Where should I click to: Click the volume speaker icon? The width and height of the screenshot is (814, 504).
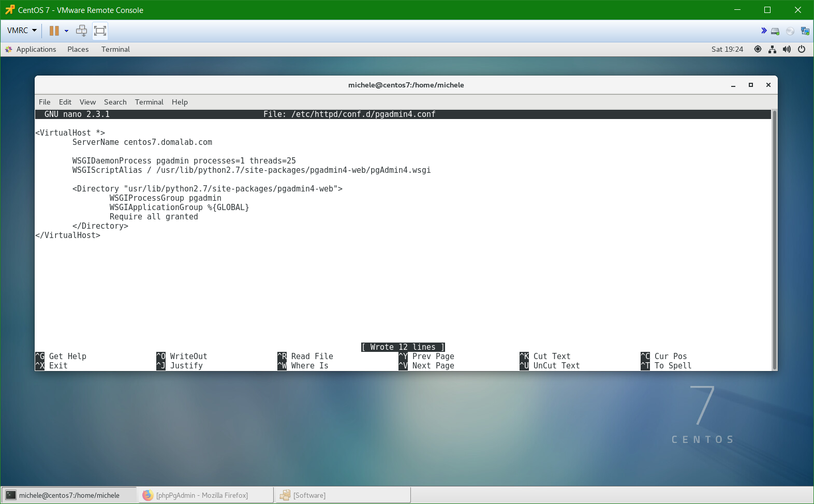(787, 49)
